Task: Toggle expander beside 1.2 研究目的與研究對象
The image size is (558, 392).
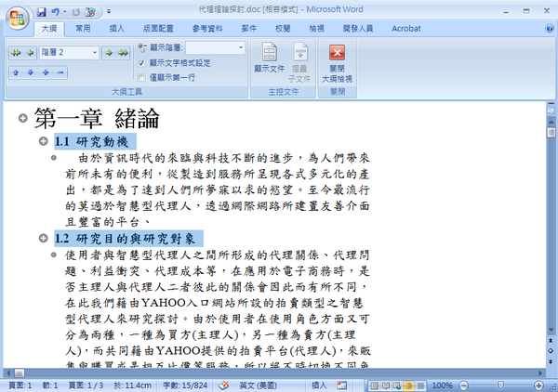Action: (x=44, y=238)
